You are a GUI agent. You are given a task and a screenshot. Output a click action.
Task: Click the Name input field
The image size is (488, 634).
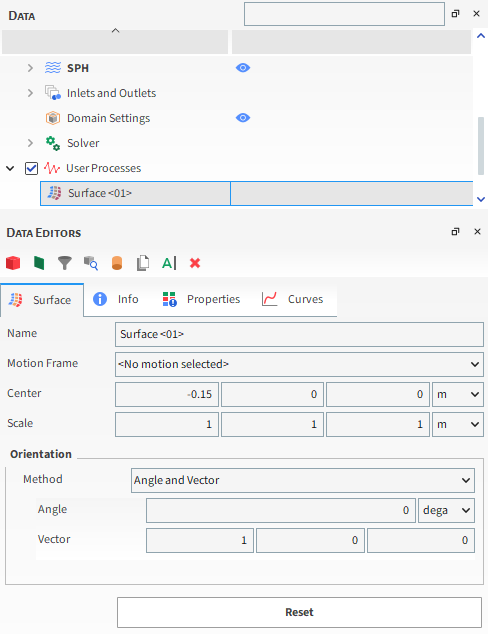(x=299, y=334)
